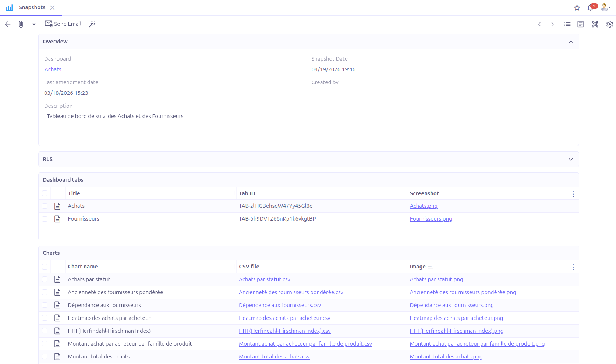616x364 pixels.
Task: Open the settings gear icon
Action: [x=610, y=24]
